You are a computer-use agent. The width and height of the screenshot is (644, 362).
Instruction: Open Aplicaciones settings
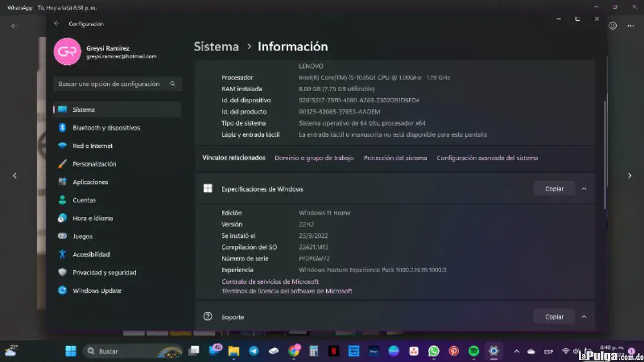[x=117, y=182]
